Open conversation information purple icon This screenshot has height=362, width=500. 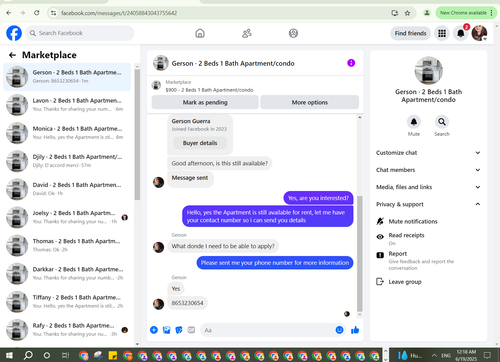click(x=351, y=63)
